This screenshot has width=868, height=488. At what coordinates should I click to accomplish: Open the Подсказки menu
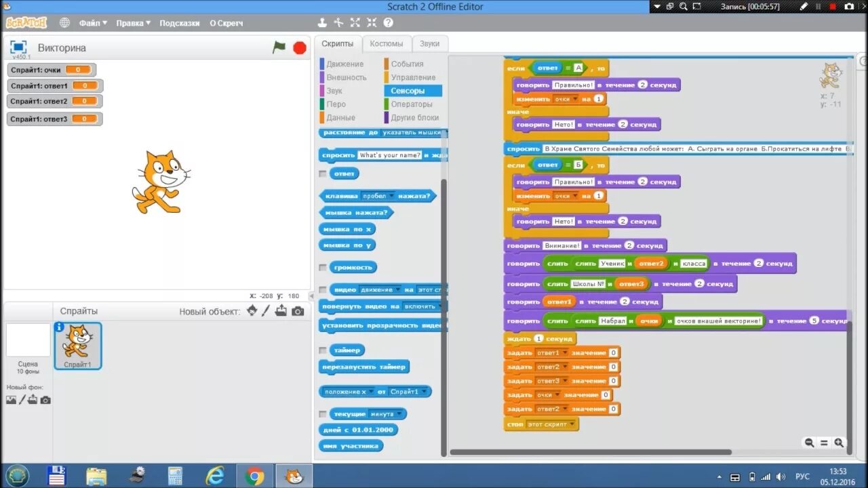180,22
